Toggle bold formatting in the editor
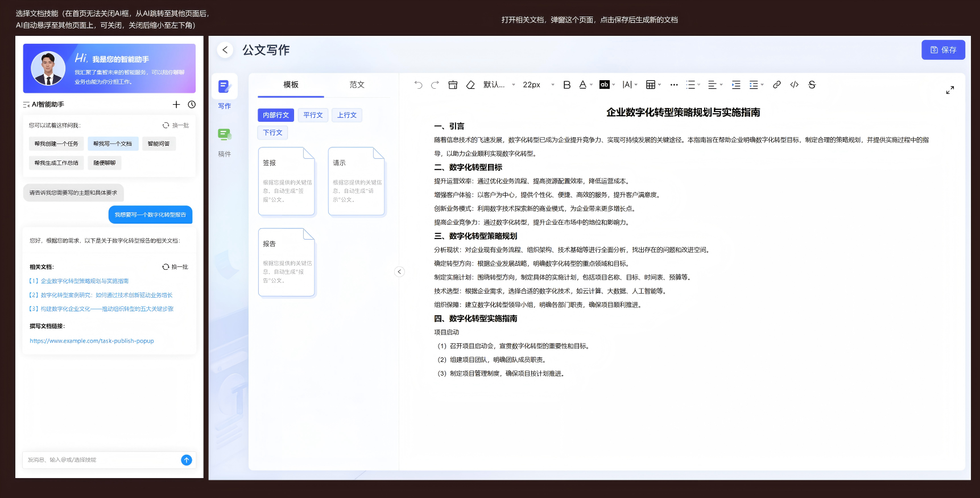The image size is (980, 498). (567, 85)
